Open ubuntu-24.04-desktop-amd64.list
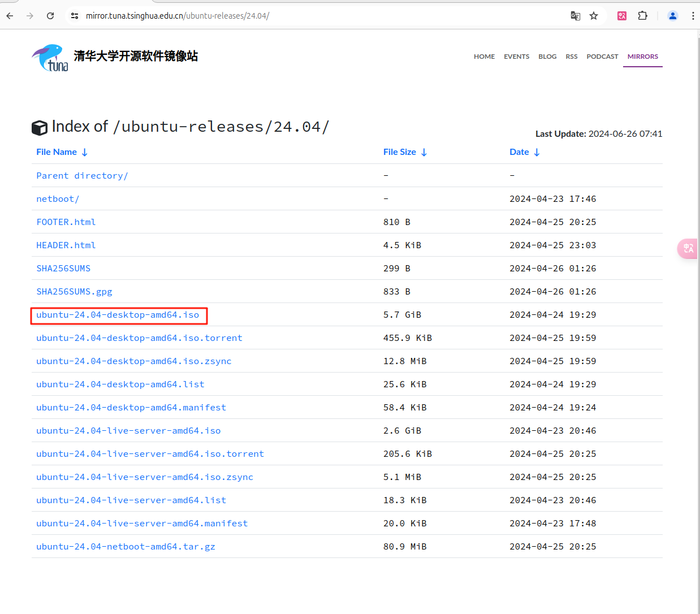 [x=120, y=384]
